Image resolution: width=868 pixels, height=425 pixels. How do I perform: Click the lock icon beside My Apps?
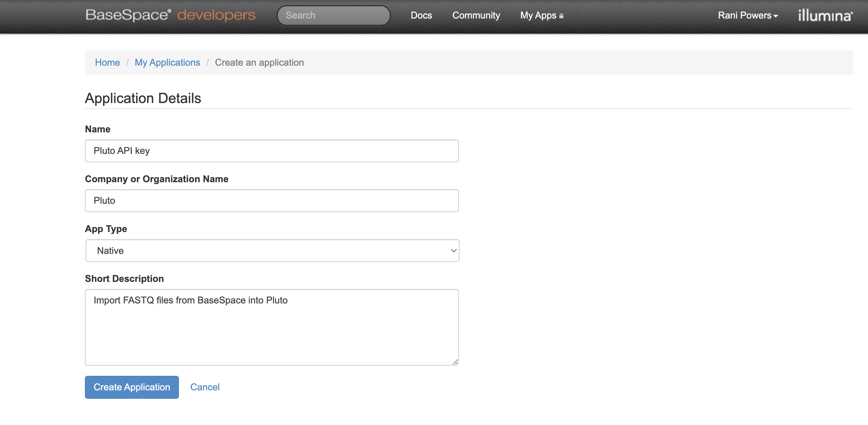click(561, 16)
